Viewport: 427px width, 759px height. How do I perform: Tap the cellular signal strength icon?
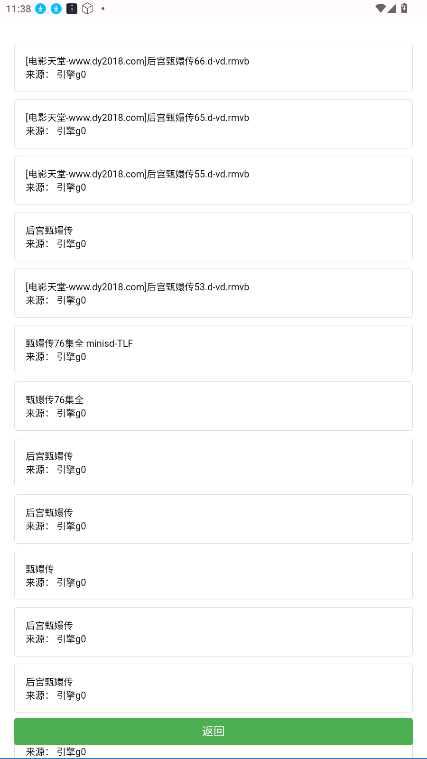tap(391, 8)
